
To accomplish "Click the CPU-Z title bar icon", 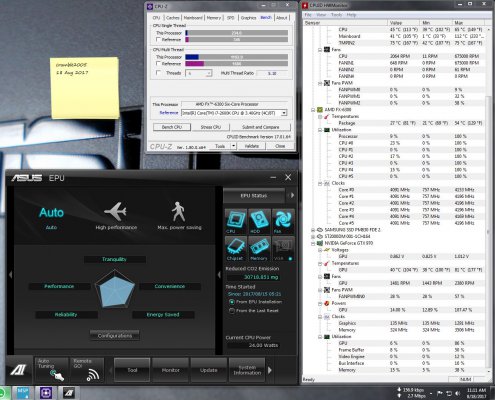I will click(x=150, y=6).
